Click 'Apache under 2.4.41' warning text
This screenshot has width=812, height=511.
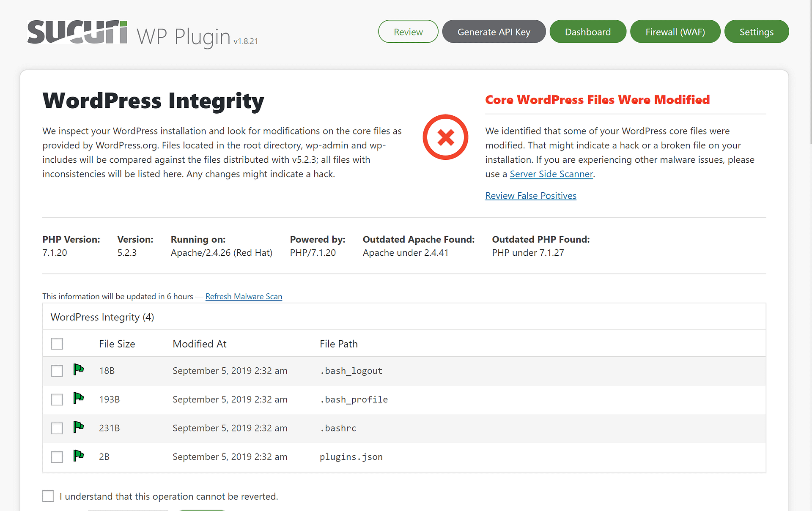point(406,253)
